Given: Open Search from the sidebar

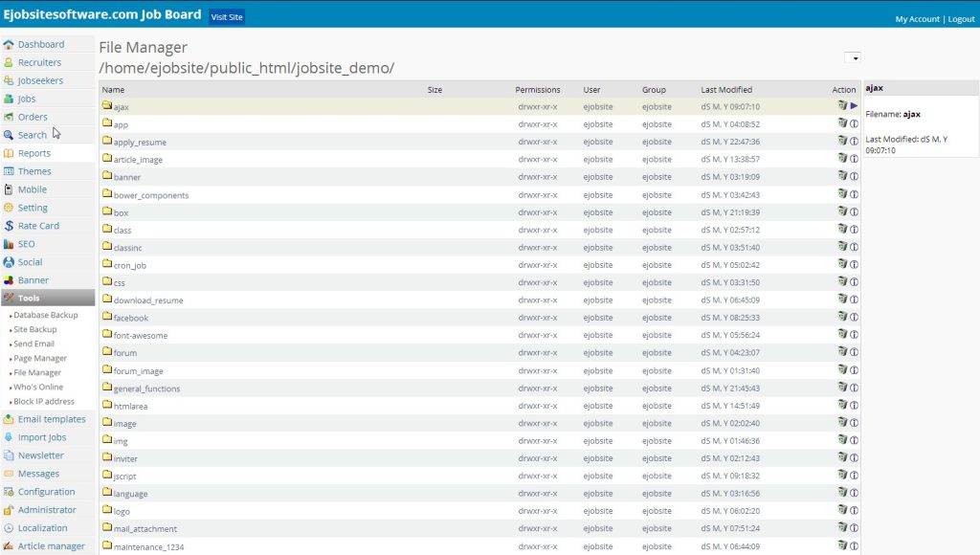Looking at the screenshot, I should click(32, 135).
